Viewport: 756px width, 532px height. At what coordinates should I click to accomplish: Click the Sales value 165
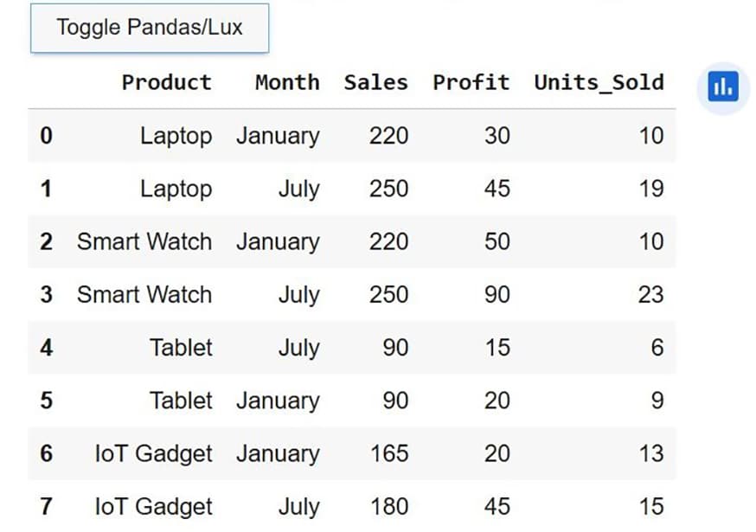388,453
